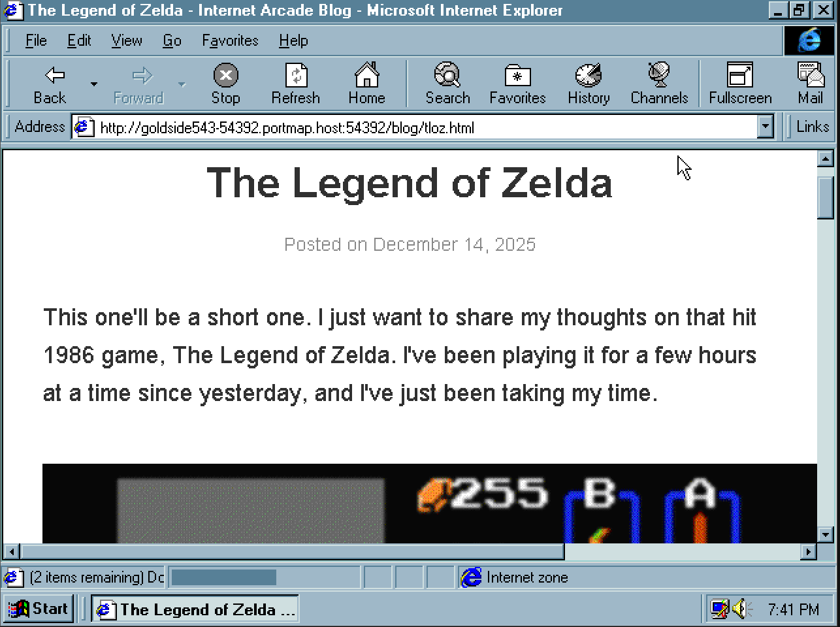This screenshot has height=627, width=840.
Task: Click the IE icon in the title bar
Action: [x=13, y=10]
